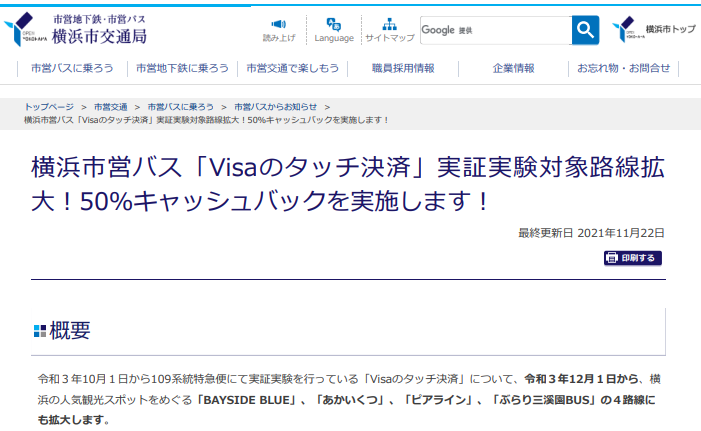Screen dimensions: 701x431
Task: Open the お忘れ物・お問合せ menu
Action: coord(624,68)
